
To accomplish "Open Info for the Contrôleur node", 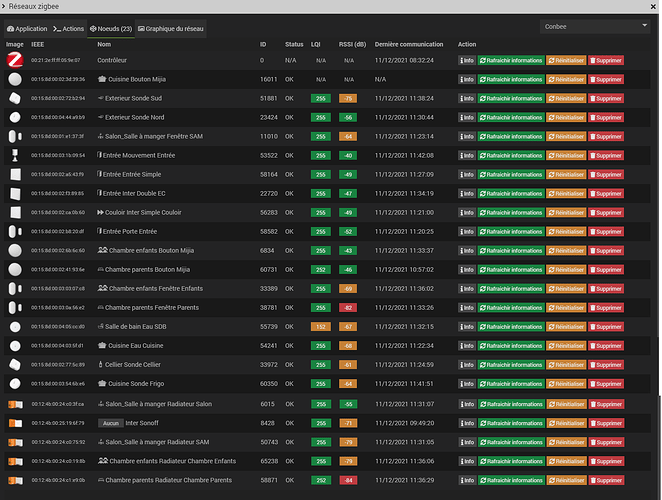I will coord(467,60).
